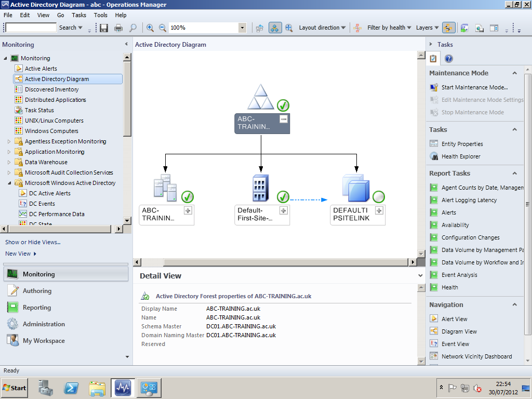Viewport: 532px width, 399px height.
Task: Open the Tasks menu
Action: pyautogui.click(x=79, y=15)
